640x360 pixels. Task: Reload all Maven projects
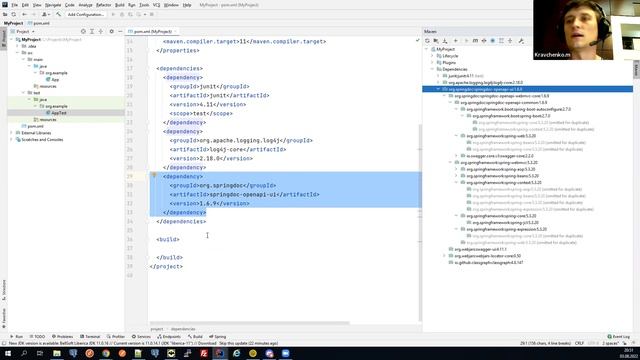click(427, 41)
